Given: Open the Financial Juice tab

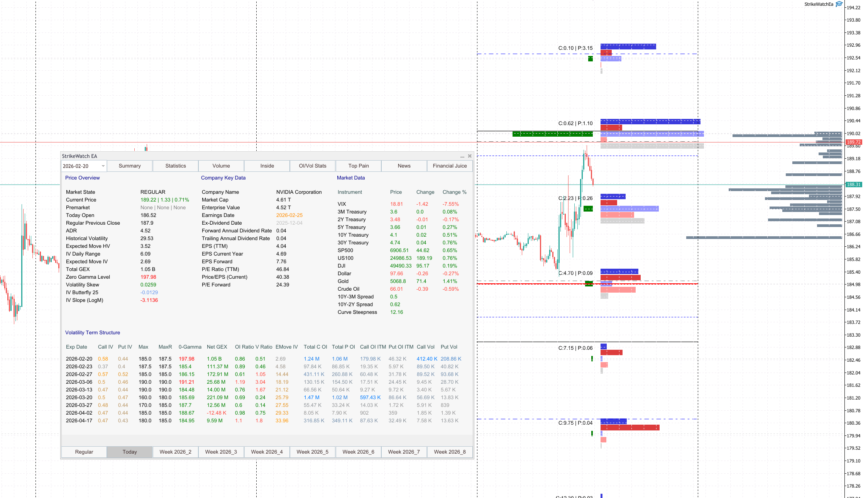Looking at the screenshot, I should pyautogui.click(x=450, y=166).
